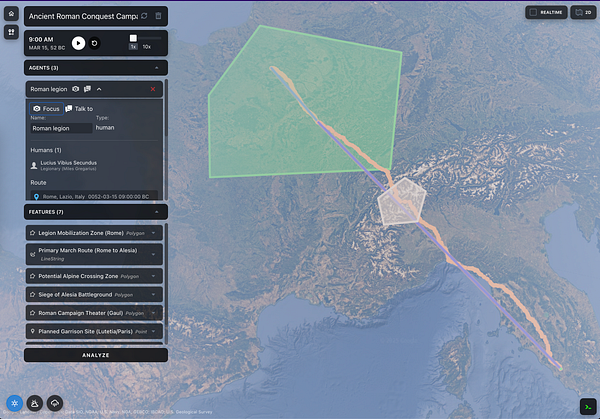
Task: Click the Ancient Roman Conquest title field
Action: 83,16
